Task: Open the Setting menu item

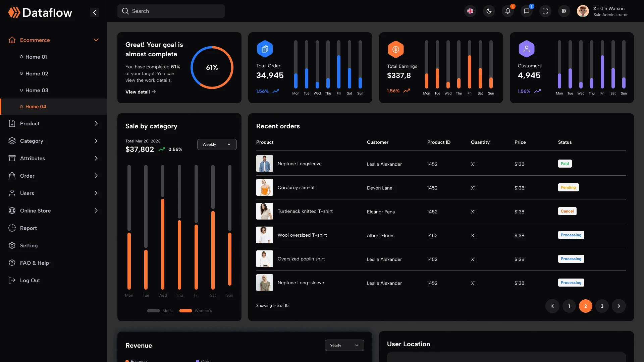Action: [29, 245]
